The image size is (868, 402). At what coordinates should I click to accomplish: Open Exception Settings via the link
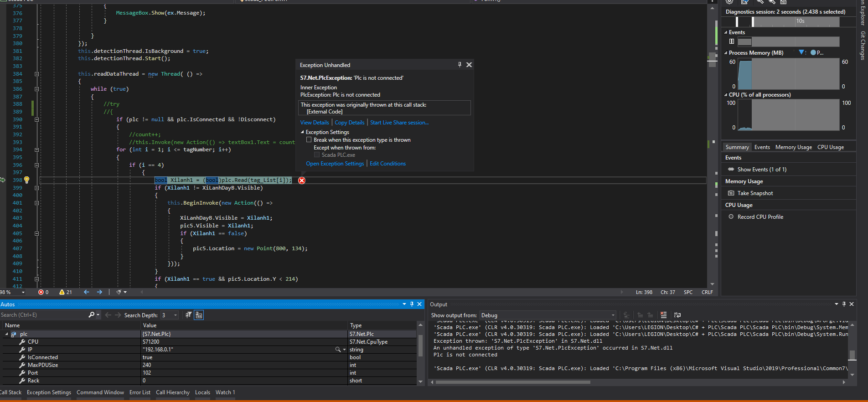point(335,164)
